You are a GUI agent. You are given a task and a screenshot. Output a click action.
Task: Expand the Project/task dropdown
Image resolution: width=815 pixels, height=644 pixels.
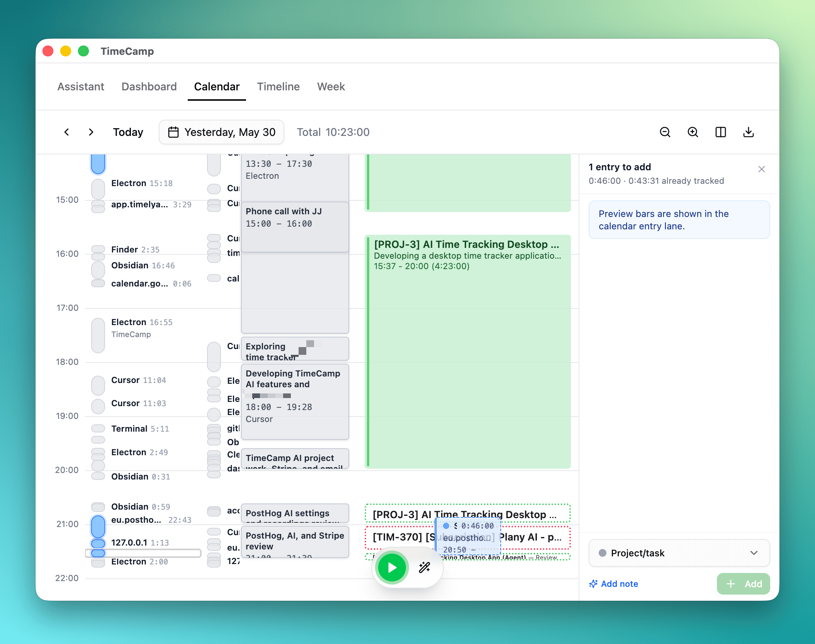click(x=679, y=553)
